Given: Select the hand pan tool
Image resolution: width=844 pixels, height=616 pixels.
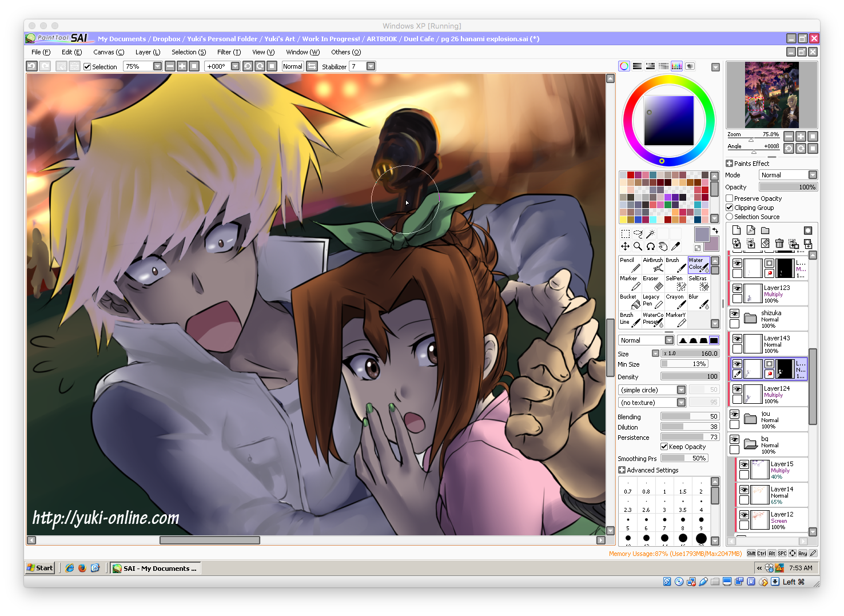Looking at the screenshot, I should click(663, 246).
